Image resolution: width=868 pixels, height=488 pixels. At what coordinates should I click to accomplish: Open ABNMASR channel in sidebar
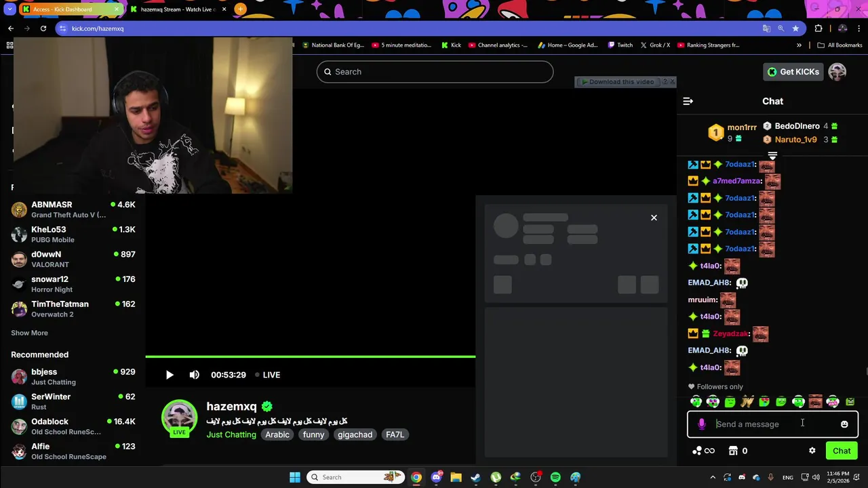(x=73, y=209)
